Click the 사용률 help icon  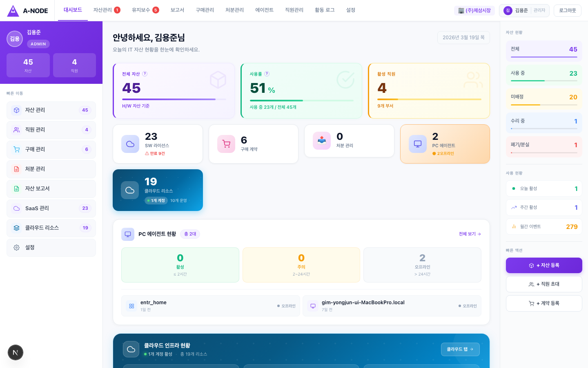267,74
